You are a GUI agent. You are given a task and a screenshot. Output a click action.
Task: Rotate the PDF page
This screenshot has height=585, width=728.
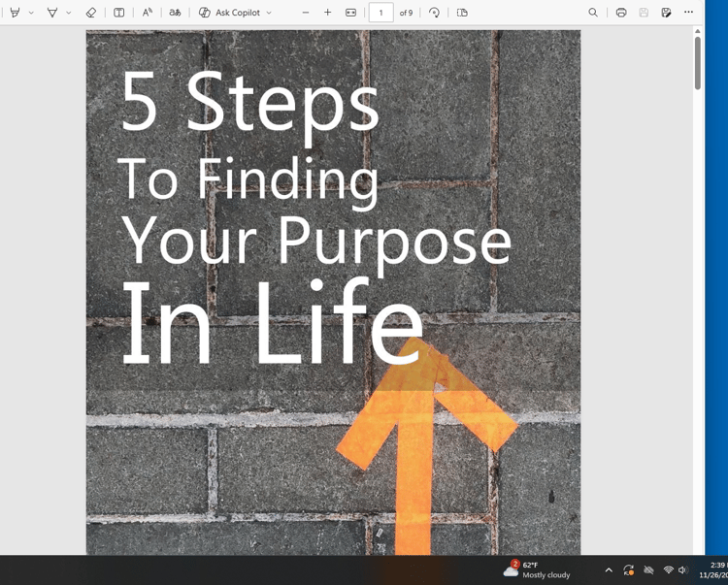click(434, 13)
